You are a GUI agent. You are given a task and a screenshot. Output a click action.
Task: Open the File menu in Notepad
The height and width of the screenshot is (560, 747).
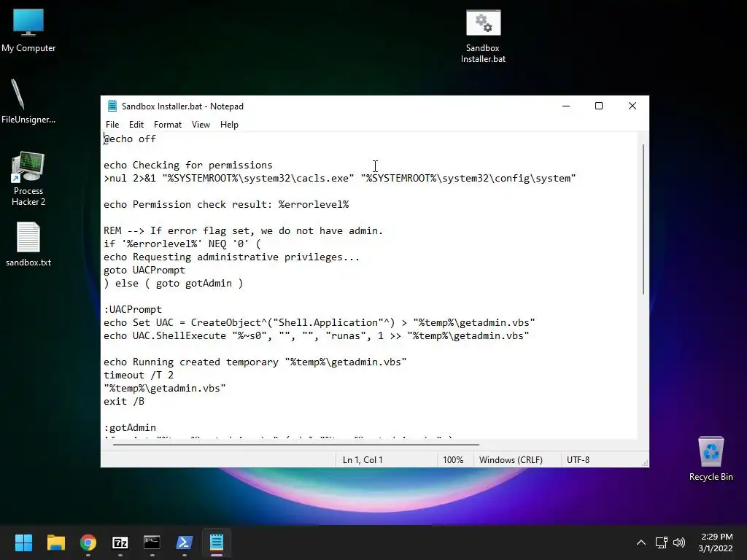[112, 124]
